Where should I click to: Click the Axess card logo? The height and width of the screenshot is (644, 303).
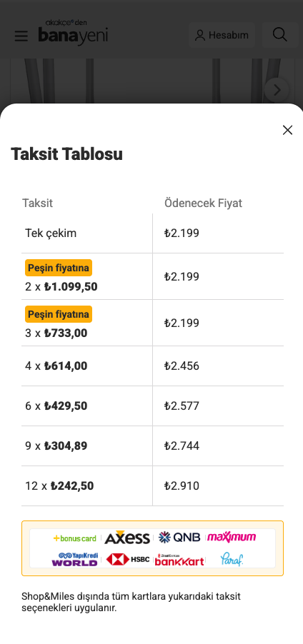click(x=126, y=537)
